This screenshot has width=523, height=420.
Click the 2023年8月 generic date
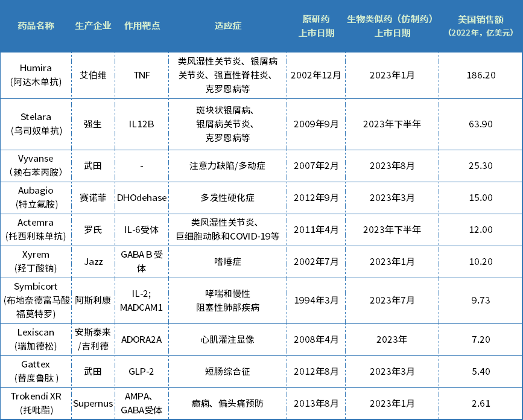click(392, 165)
